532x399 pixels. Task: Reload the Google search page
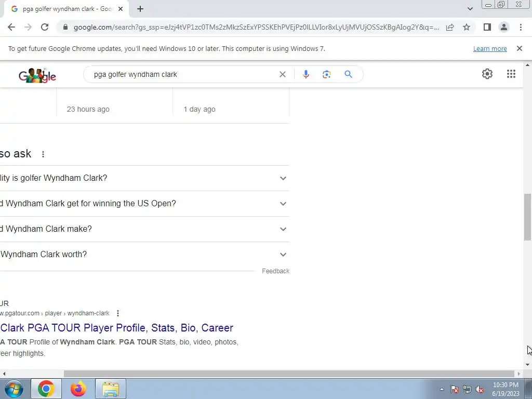pos(45,27)
